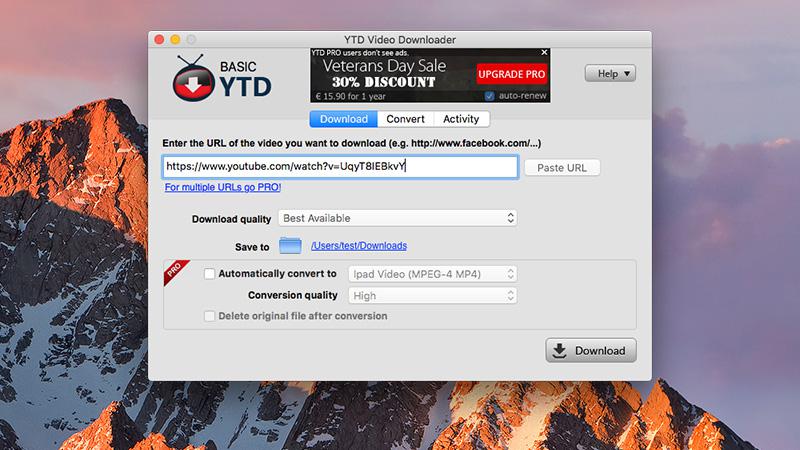Click the UPGRADE PRO button
Screen dimensions: 800x450
pos(512,74)
